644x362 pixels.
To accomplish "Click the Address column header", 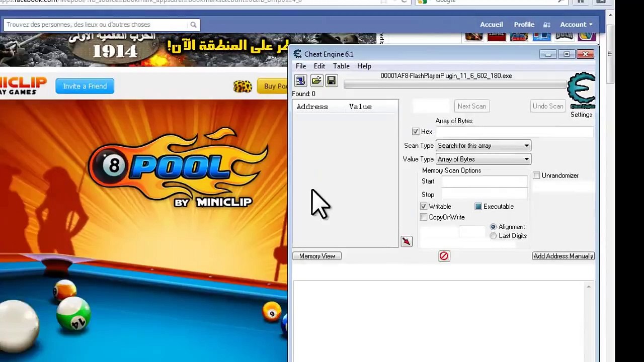I will point(312,107).
